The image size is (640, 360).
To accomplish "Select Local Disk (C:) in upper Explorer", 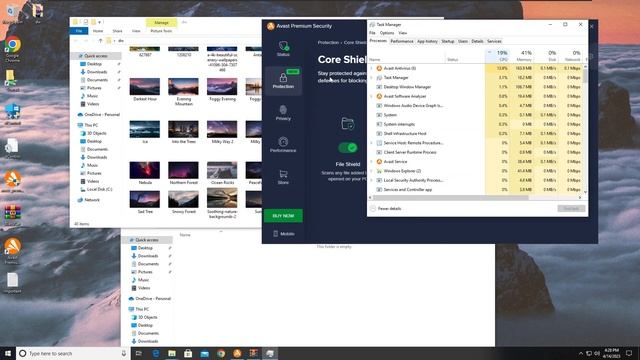I will point(96,189).
